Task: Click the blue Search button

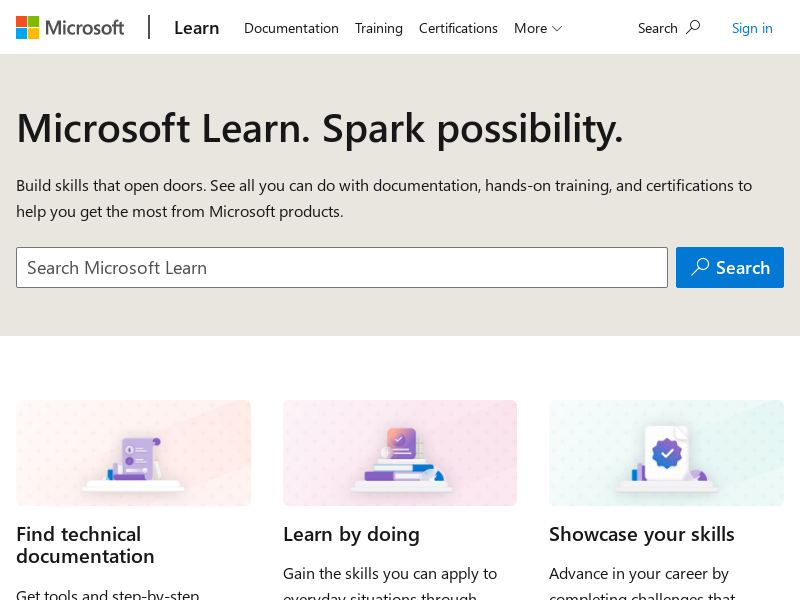Action: [x=730, y=267]
